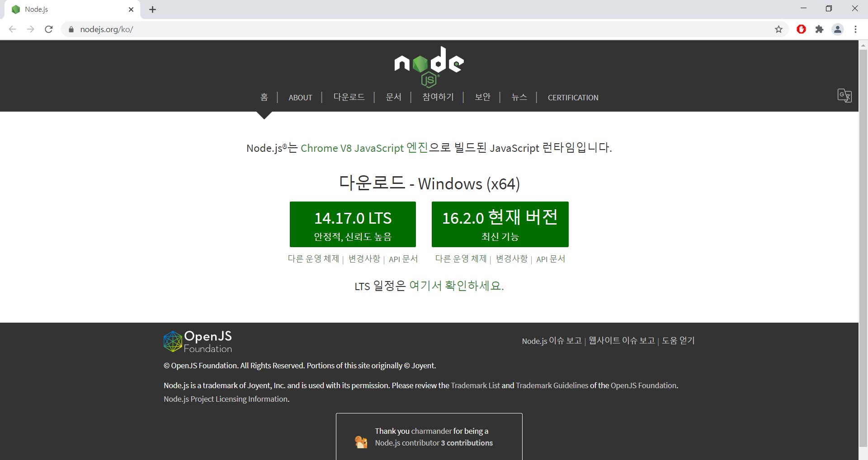This screenshot has height=460, width=868.
Task: Open 도움 얻기 footer link
Action: pos(678,341)
